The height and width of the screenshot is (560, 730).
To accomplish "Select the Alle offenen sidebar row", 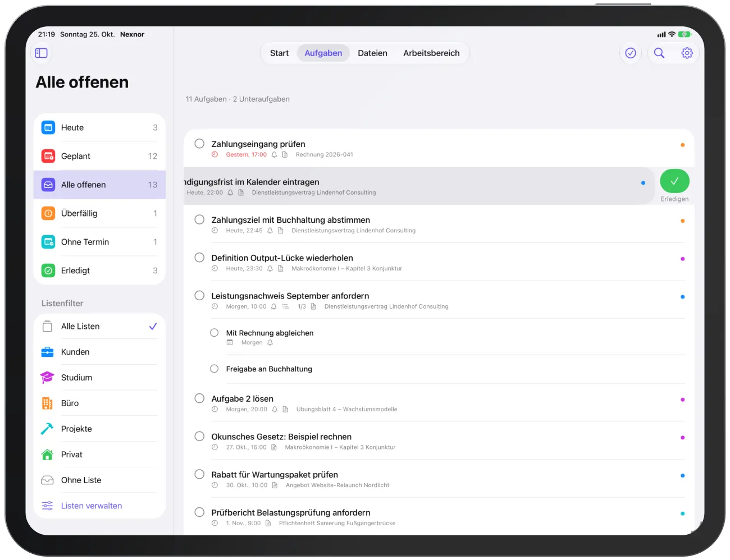I will [x=99, y=185].
